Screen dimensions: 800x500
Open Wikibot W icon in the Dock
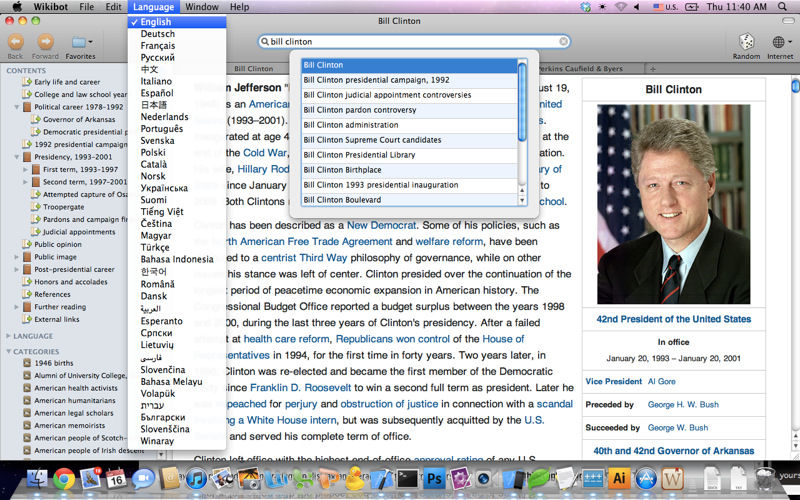[672, 479]
